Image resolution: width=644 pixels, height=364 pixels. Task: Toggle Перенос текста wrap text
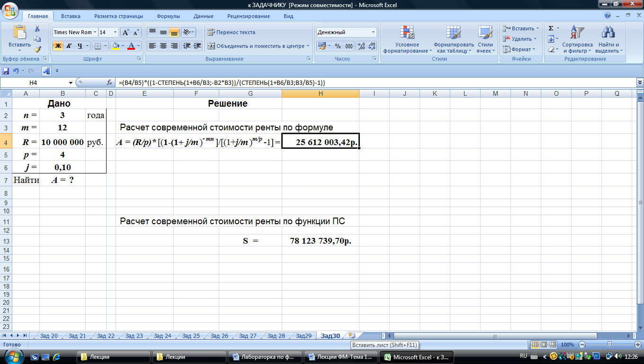231,32
